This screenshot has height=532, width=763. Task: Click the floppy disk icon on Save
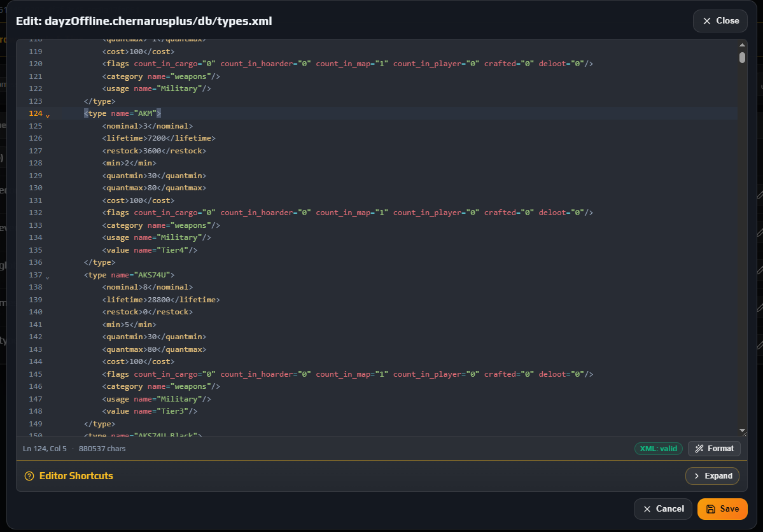pos(711,508)
